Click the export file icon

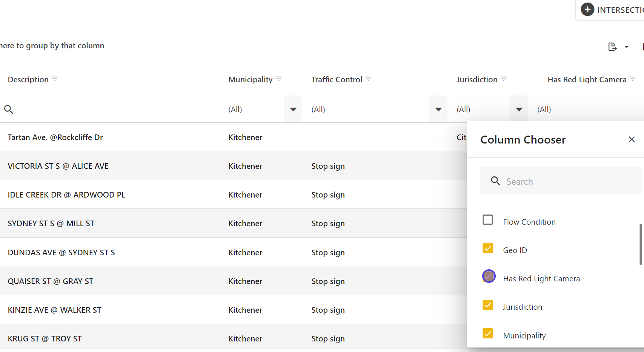[612, 47]
